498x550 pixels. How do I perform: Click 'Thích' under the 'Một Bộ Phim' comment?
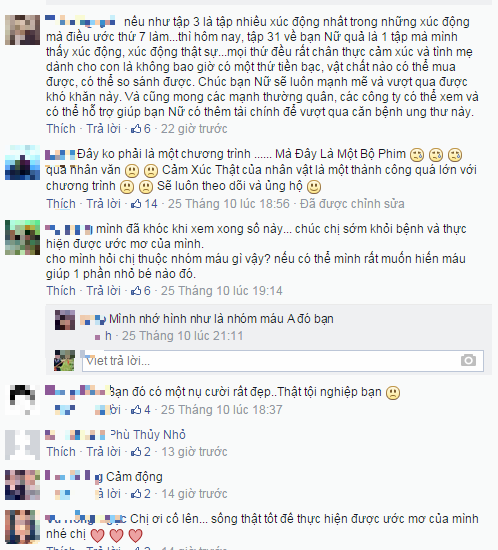pyautogui.click(x=61, y=203)
